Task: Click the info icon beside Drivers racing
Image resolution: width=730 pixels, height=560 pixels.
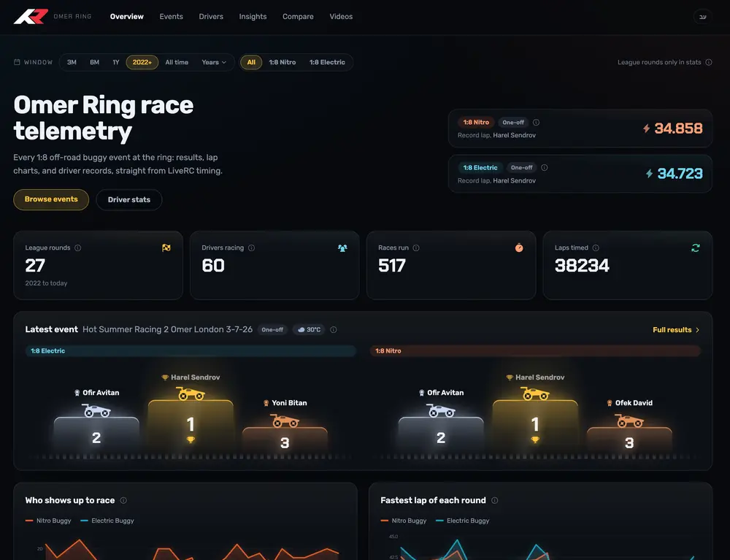Action: [x=251, y=248]
